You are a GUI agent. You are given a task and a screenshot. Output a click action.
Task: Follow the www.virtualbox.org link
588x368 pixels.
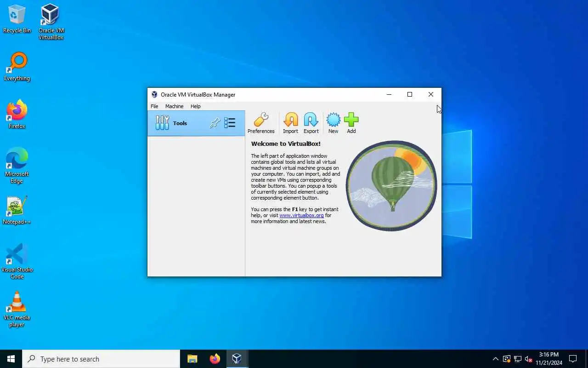301,215
